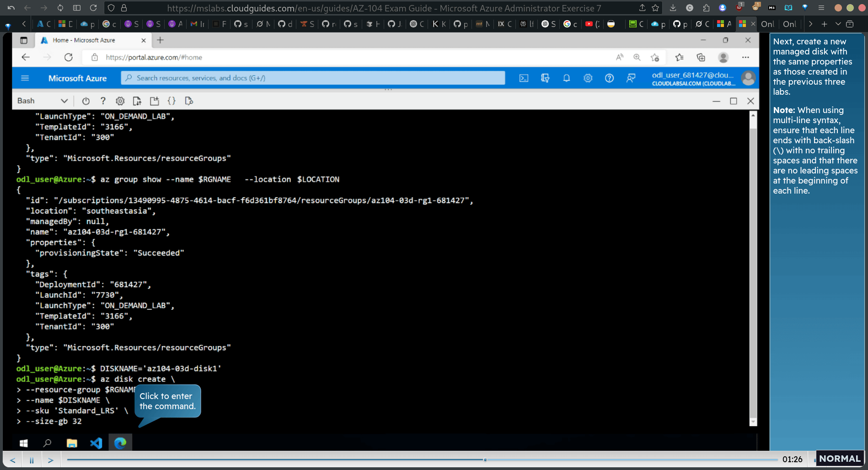Open File Explorer in taskbar

(72, 443)
